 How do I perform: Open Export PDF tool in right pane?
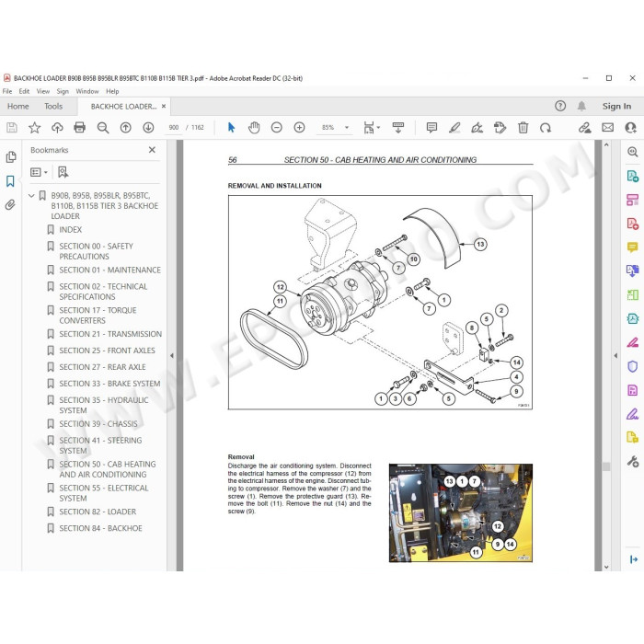pos(632,177)
